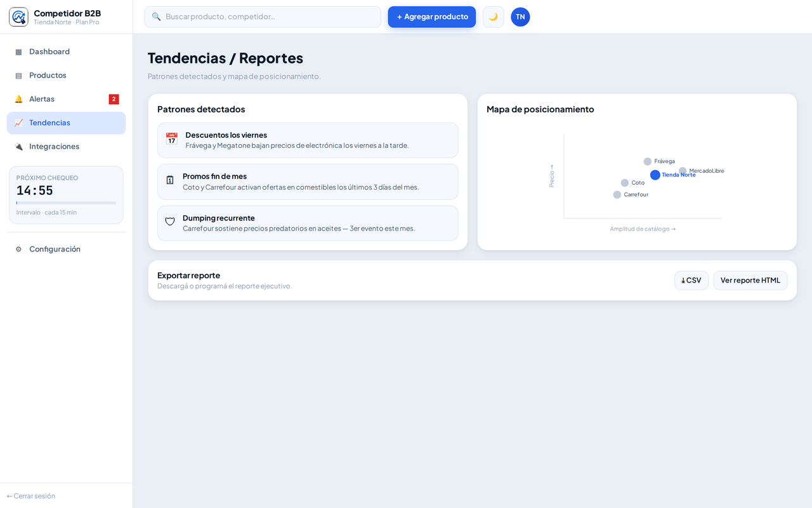Toggle dark mode with moon button

click(x=493, y=17)
